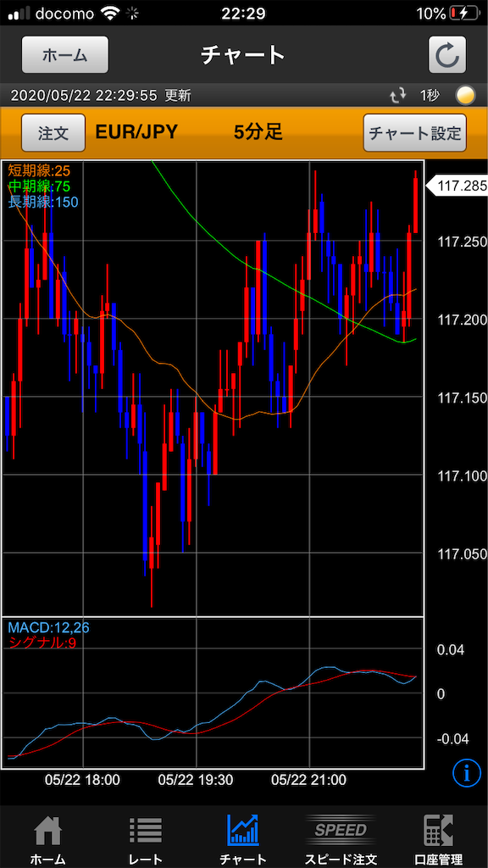Tap the 117.050 price axis label
The image size is (488, 868).
click(462, 554)
